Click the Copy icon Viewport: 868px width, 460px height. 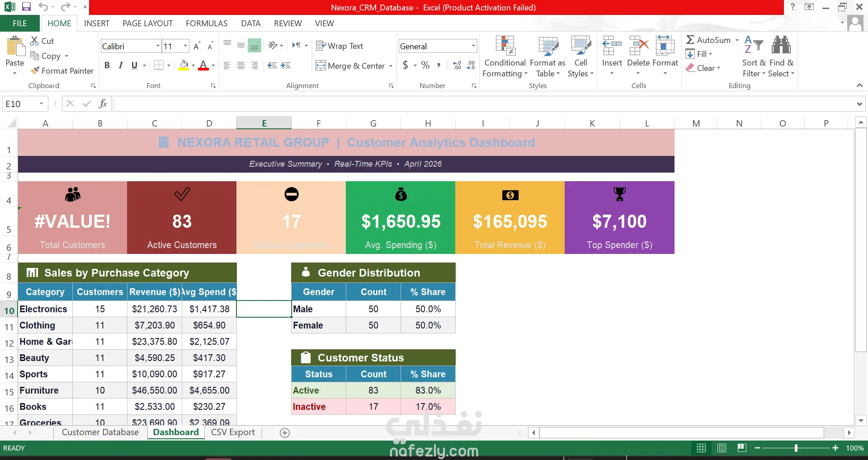(34, 56)
